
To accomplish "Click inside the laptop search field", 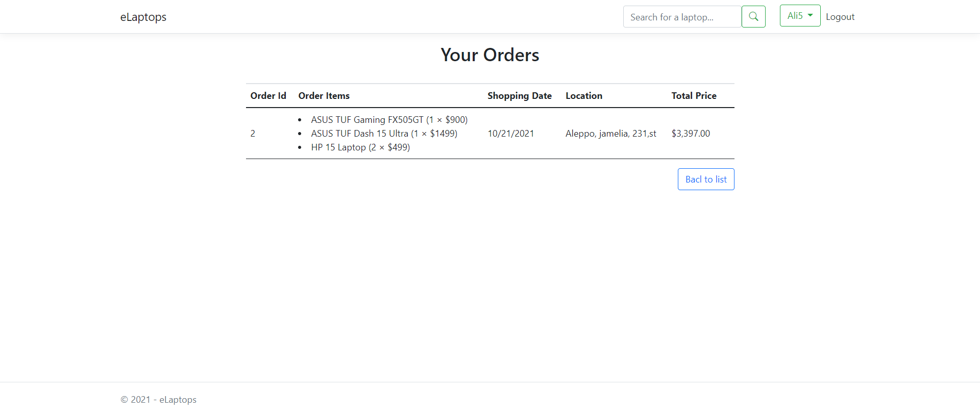I will click(x=681, y=16).
